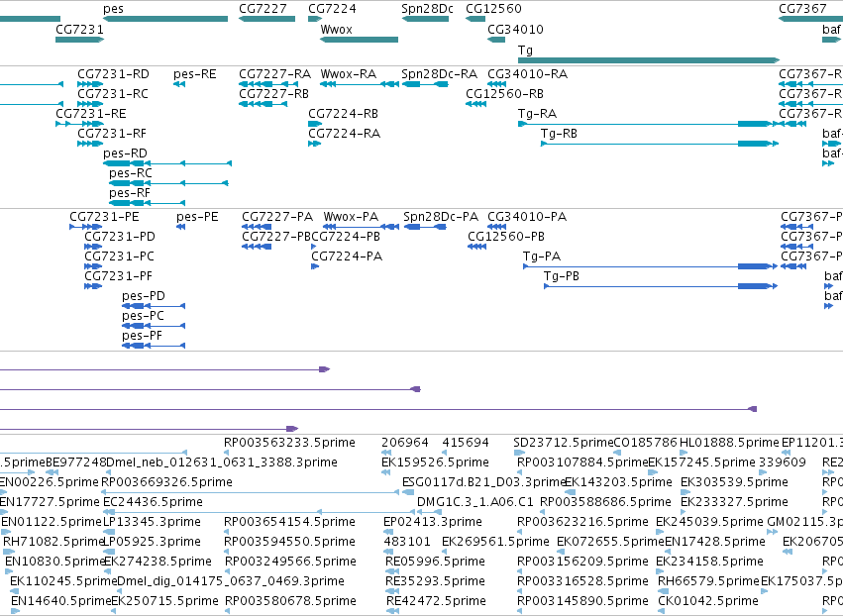Click protein CG7227-PA

coord(277,217)
